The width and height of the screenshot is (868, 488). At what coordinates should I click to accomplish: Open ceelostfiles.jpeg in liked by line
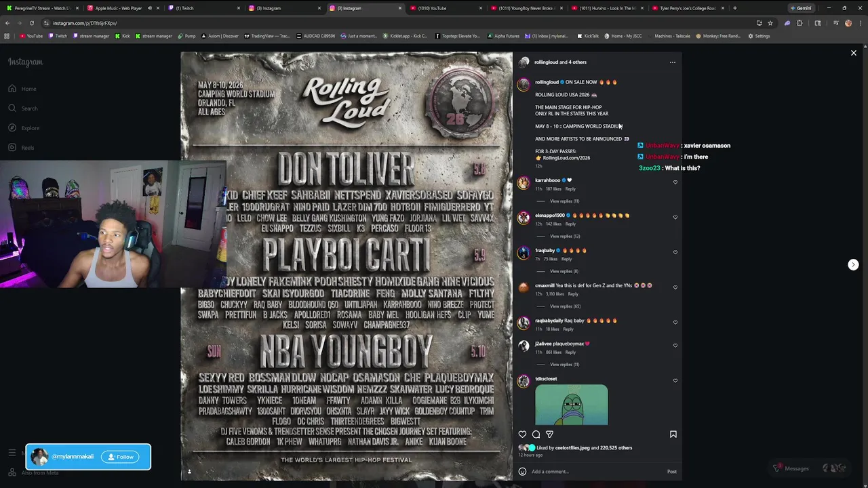573,448
